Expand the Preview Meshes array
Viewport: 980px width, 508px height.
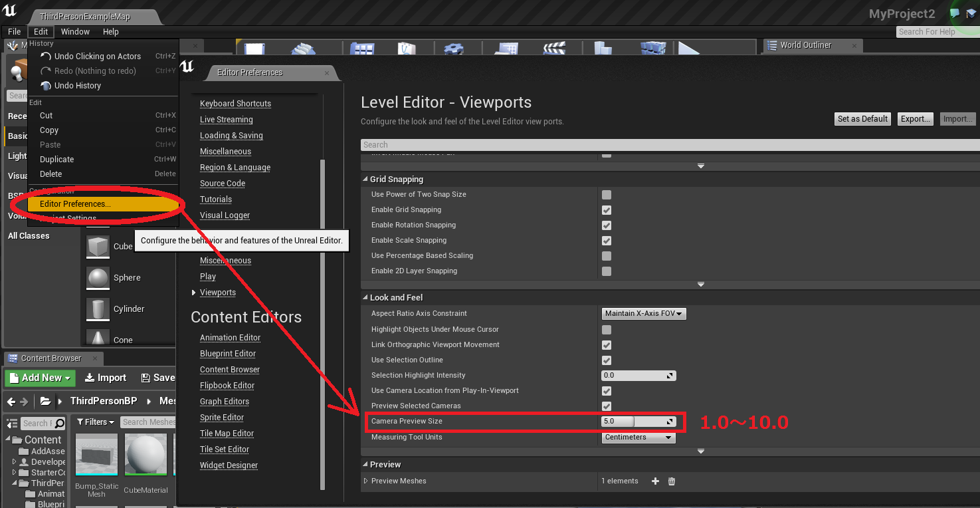click(366, 481)
